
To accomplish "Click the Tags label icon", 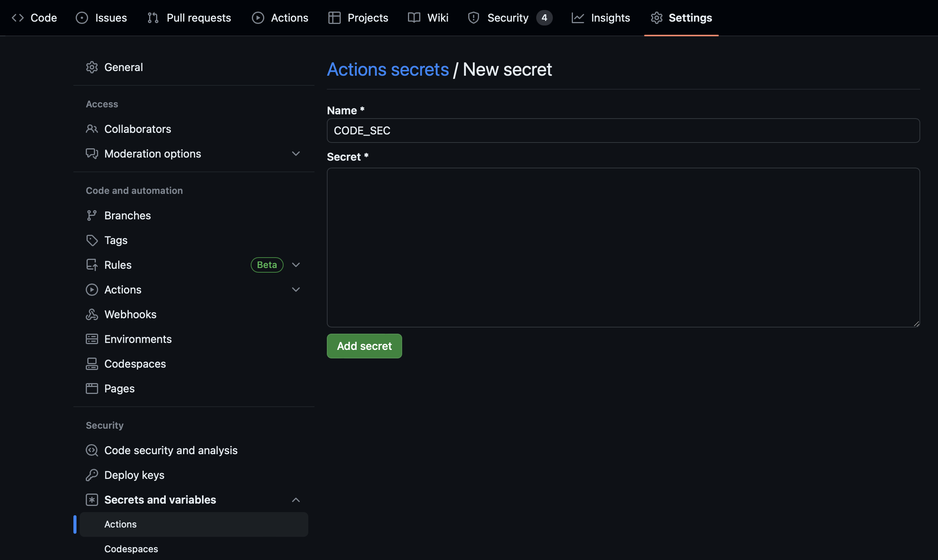I will coord(92,240).
